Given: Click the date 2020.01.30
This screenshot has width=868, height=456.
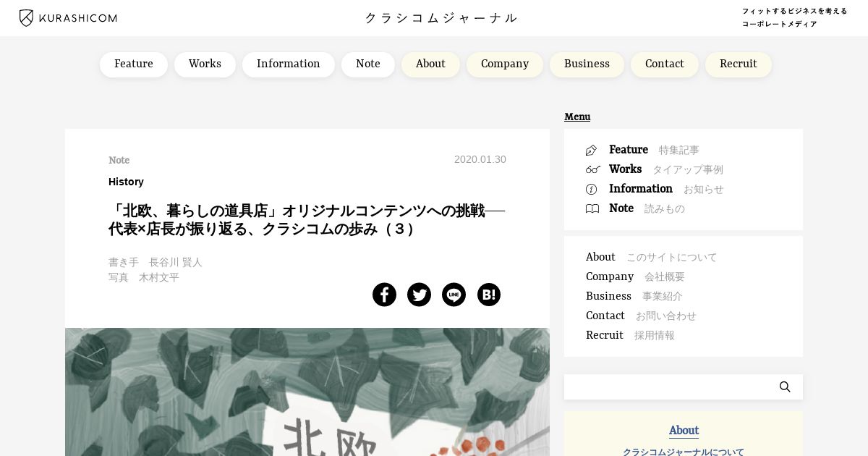Looking at the screenshot, I should tap(480, 159).
